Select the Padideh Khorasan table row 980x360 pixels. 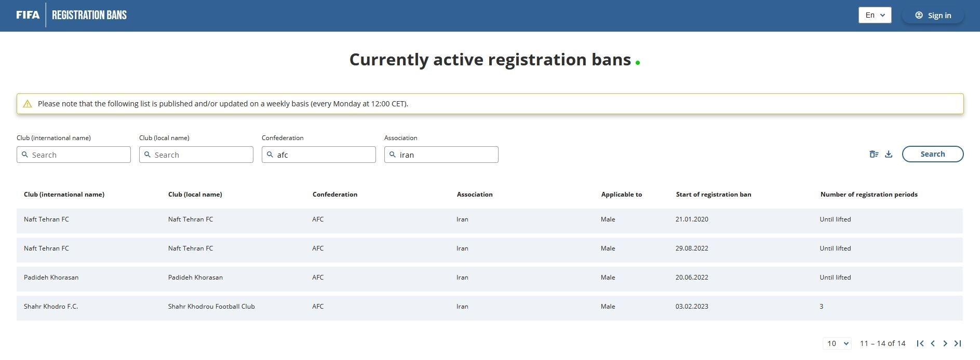point(489,278)
